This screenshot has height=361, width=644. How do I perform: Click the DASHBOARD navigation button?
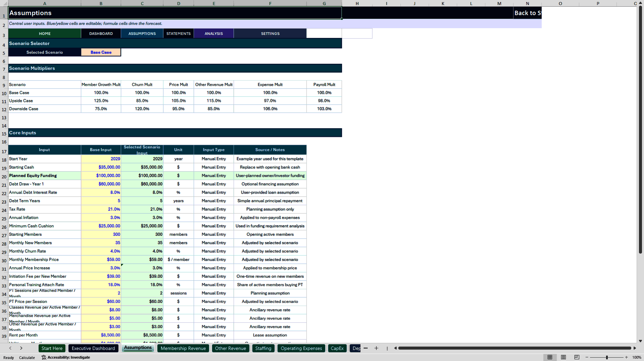click(x=101, y=34)
